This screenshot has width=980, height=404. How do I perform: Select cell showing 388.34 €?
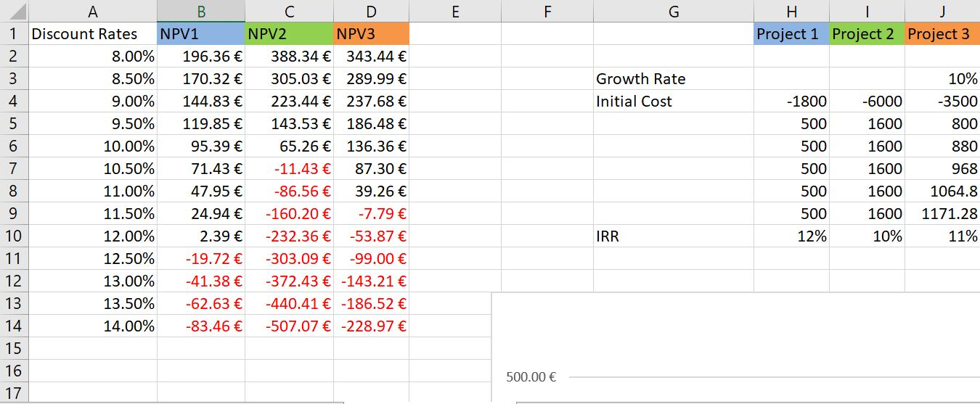click(289, 56)
